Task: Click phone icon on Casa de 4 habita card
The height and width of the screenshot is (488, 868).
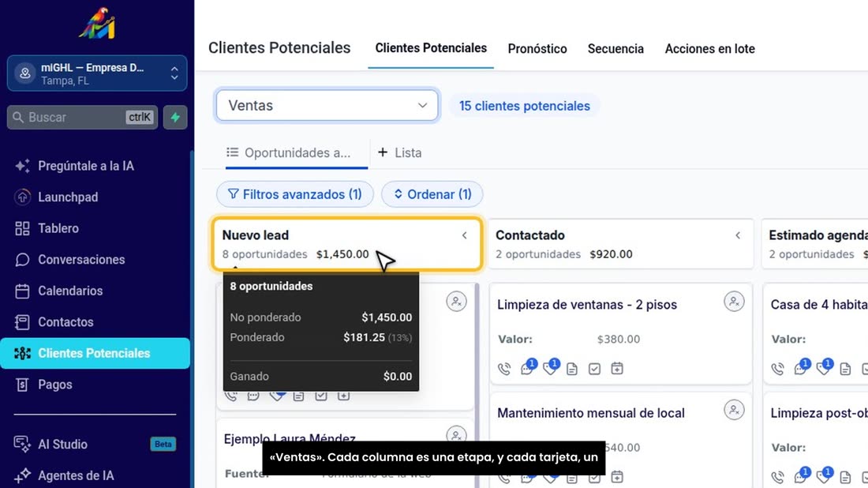Action: coord(778,368)
